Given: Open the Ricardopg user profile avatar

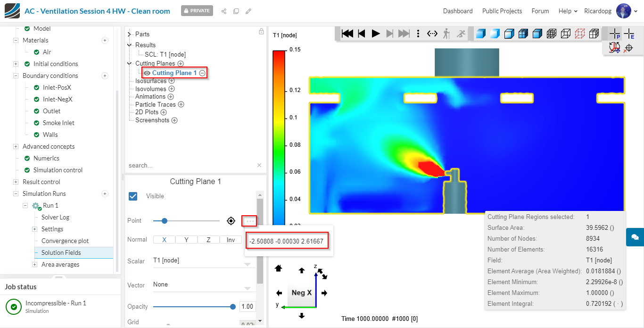Looking at the screenshot, I should pos(623,11).
